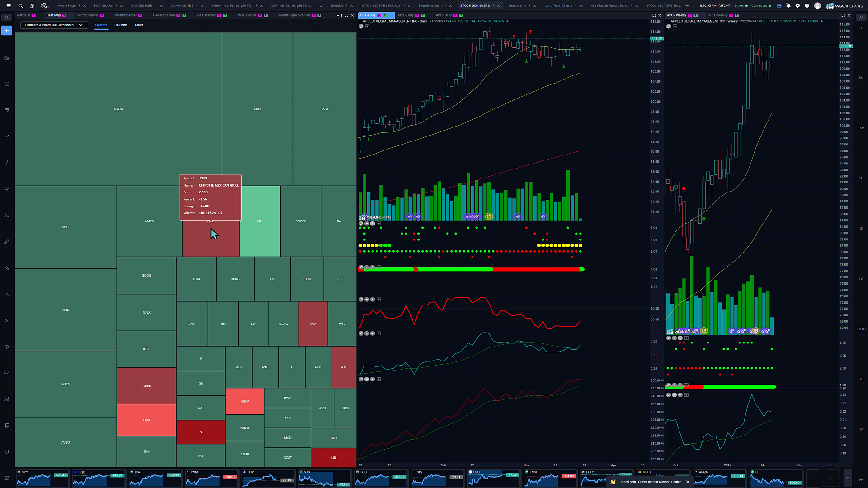Image resolution: width=868 pixels, height=488 pixels.
Task: Open the calendar icon in the left sidebar
Action: pyautogui.click(x=7, y=110)
